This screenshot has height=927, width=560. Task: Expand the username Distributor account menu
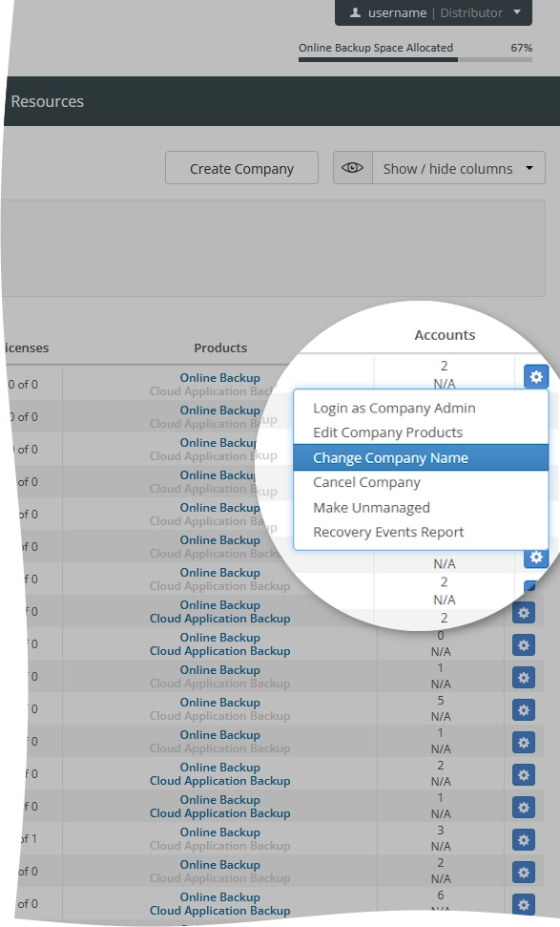pyautogui.click(x=433, y=12)
